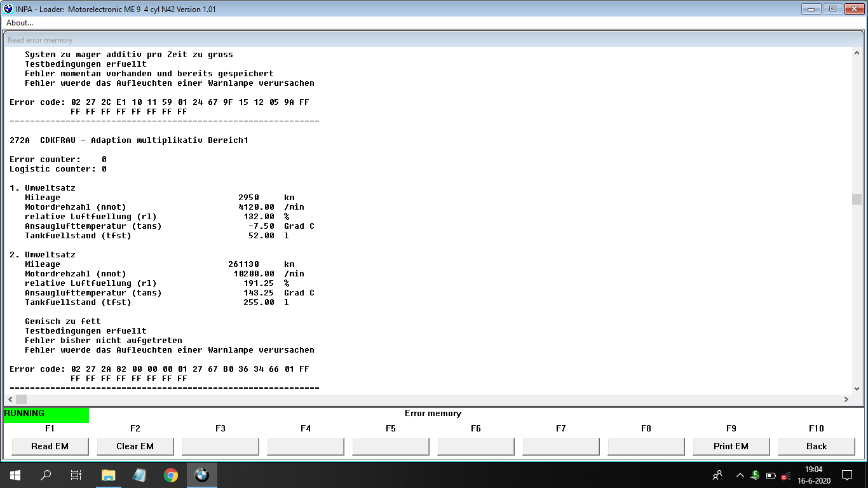Open Task View on the taskbar
Screen dimensions: 868x488
[x=76, y=475]
